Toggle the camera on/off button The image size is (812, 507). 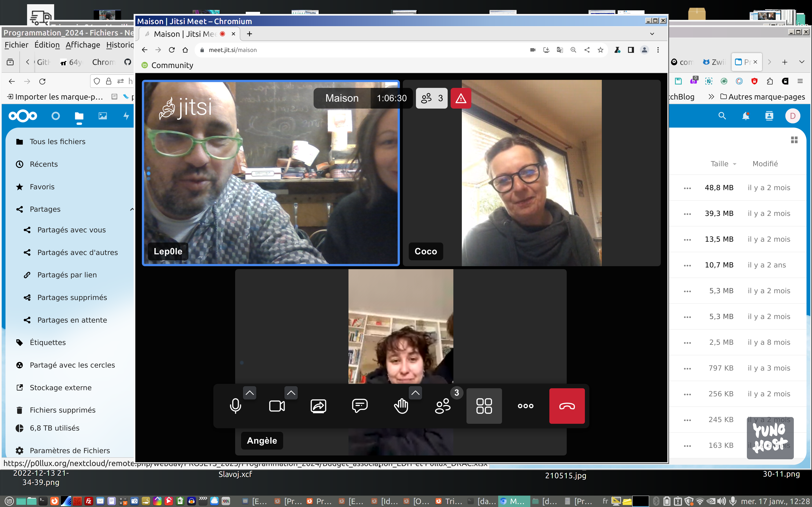coord(277,406)
